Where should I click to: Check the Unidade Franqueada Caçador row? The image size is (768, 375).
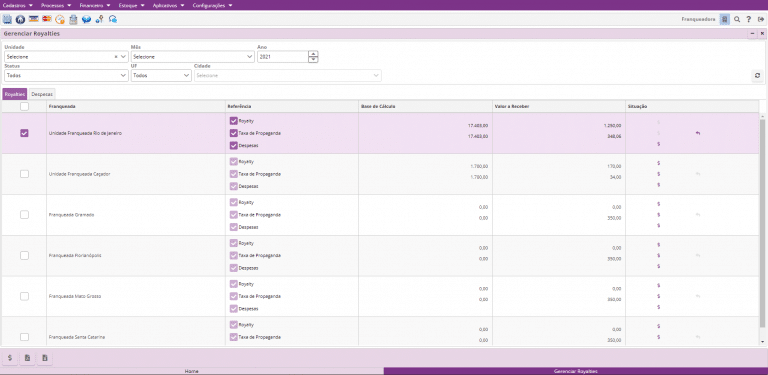[x=24, y=174]
